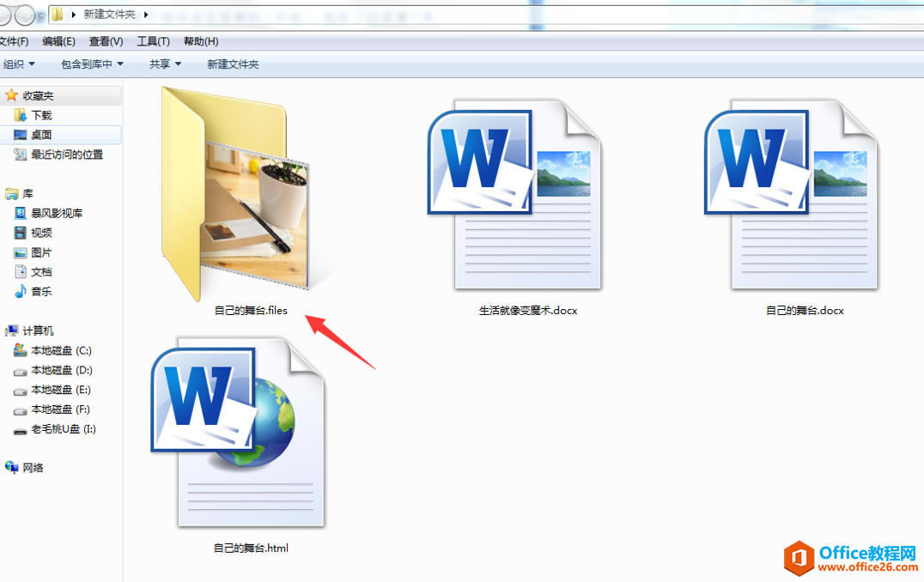Click the 新建文件夹 toolbar button
This screenshot has height=582, width=924.
233,64
